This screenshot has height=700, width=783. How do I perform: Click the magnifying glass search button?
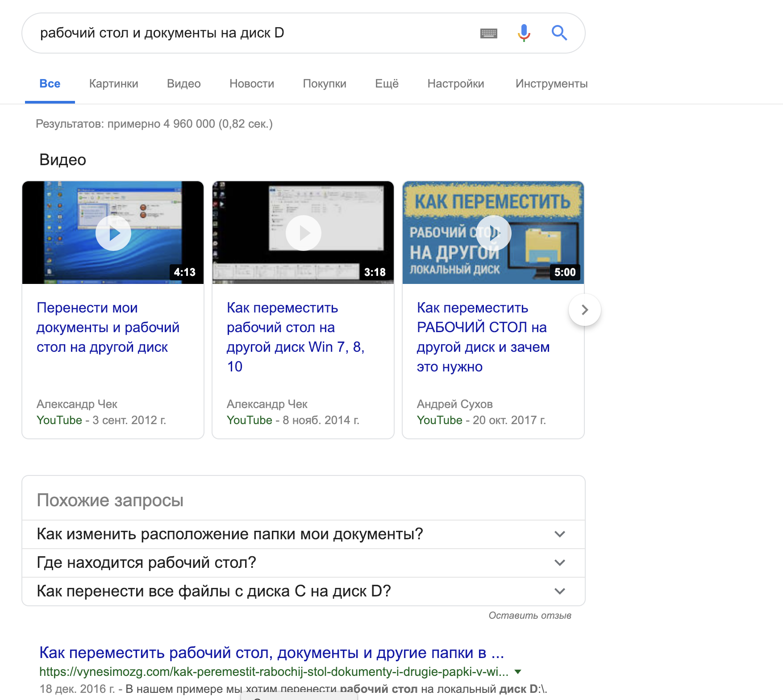[x=559, y=33]
